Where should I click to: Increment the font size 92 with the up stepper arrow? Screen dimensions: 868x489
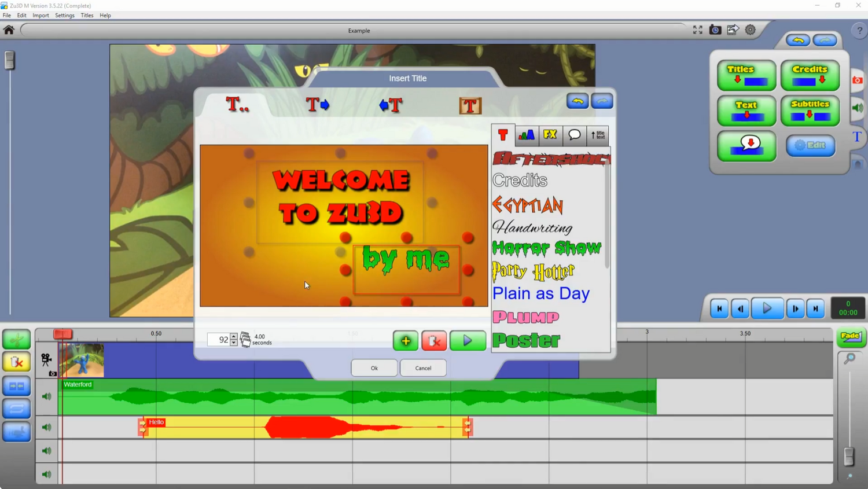pos(233,336)
